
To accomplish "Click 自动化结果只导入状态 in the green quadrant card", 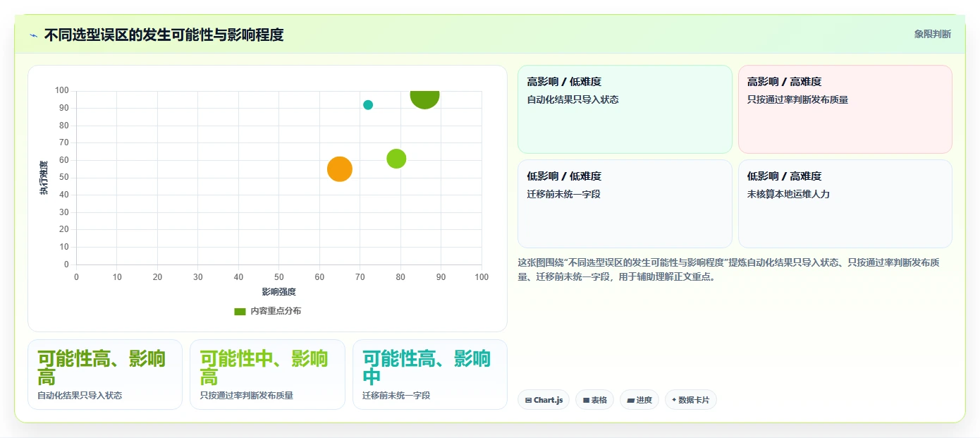I will (x=572, y=99).
